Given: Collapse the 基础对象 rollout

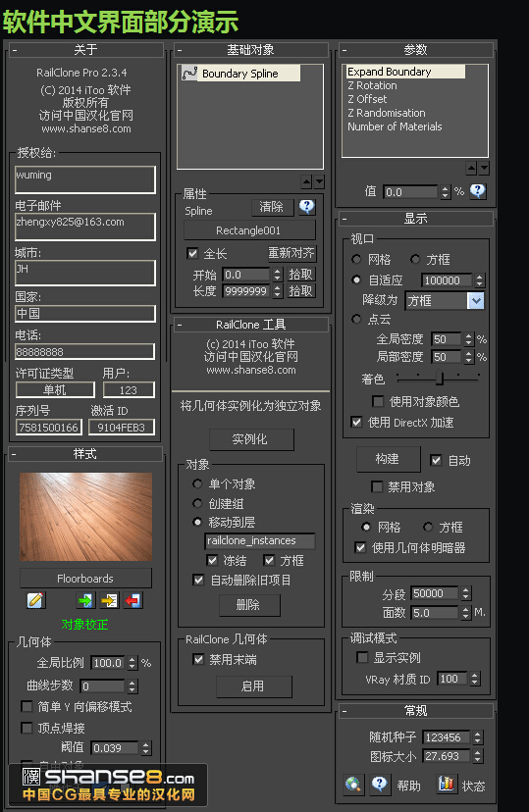Looking at the screenshot, I should [180, 50].
